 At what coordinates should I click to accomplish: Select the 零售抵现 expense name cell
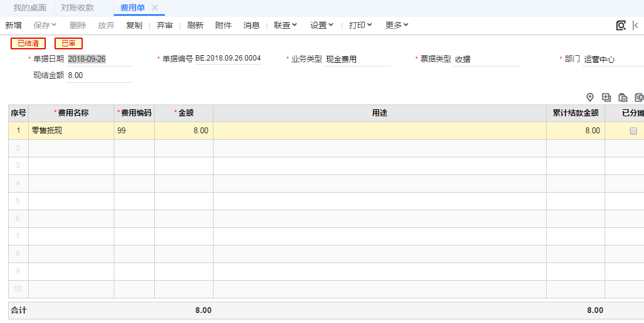pos(71,131)
